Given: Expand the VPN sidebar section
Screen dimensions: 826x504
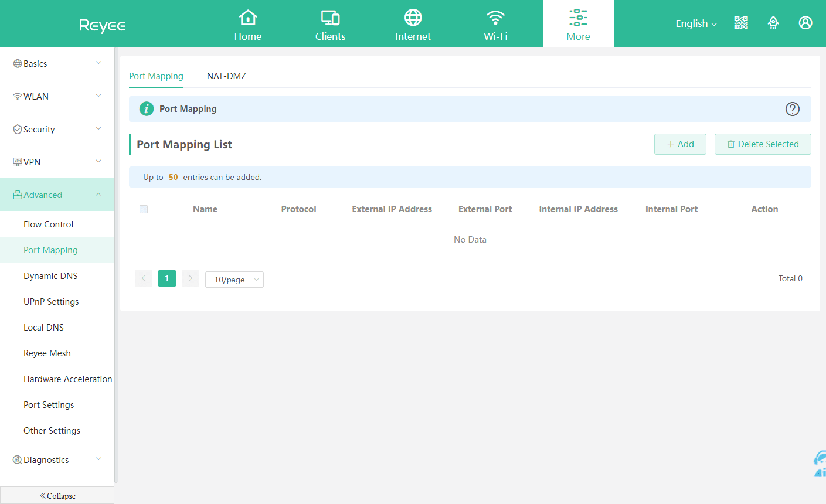Looking at the screenshot, I should pos(57,162).
